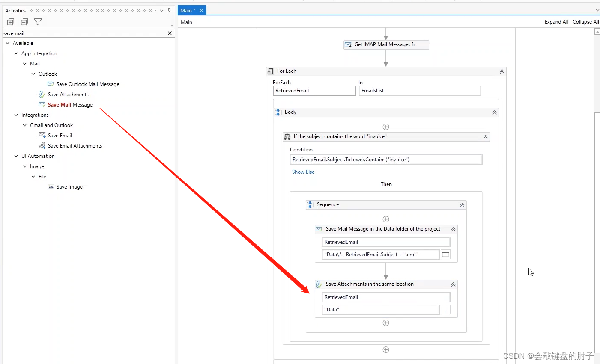The image size is (600, 364).
Task: Click the Save Email envelope icon
Action: [x=42, y=135]
